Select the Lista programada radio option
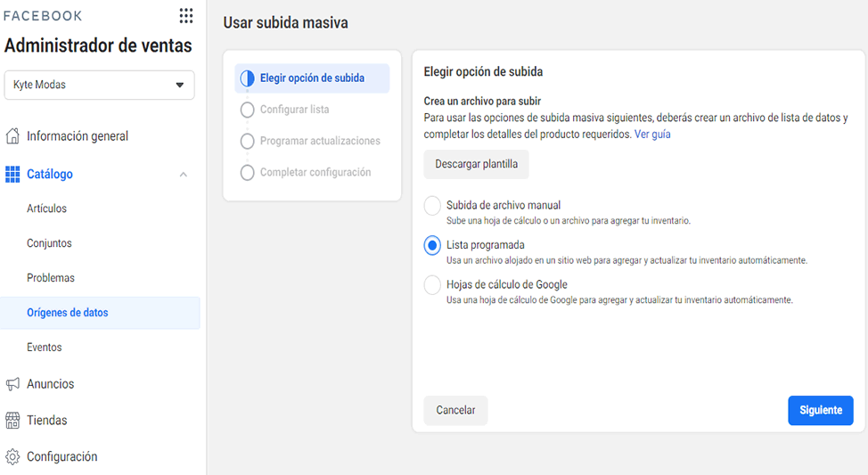868x475 pixels. 432,245
